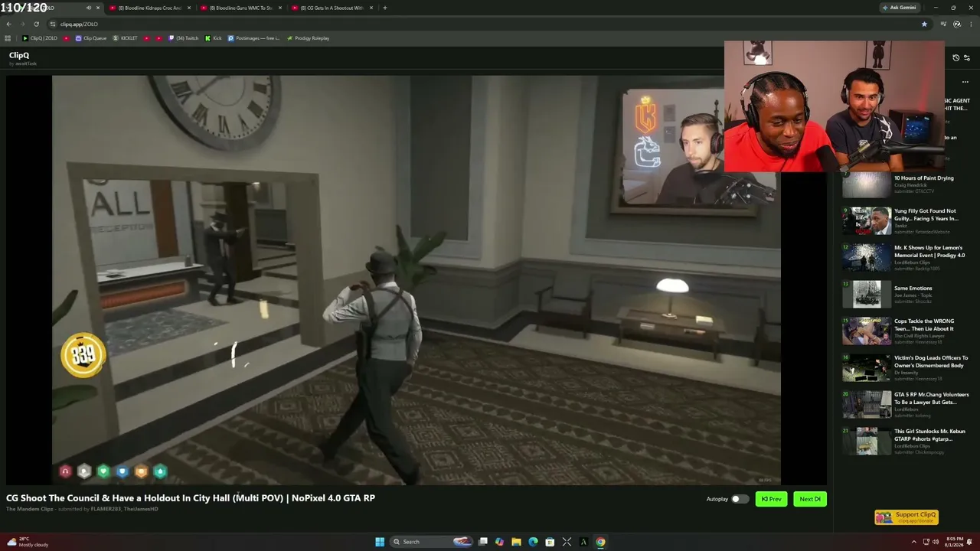Click the main video player
This screenshot has height=551, width=980.
coord(416,280)
